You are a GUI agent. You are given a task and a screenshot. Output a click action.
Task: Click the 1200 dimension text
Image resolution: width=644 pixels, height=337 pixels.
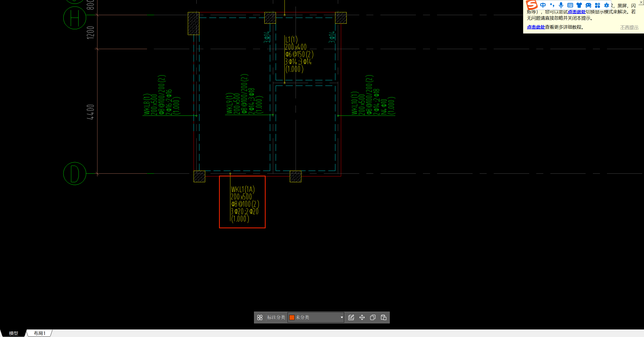click(90, 33)
